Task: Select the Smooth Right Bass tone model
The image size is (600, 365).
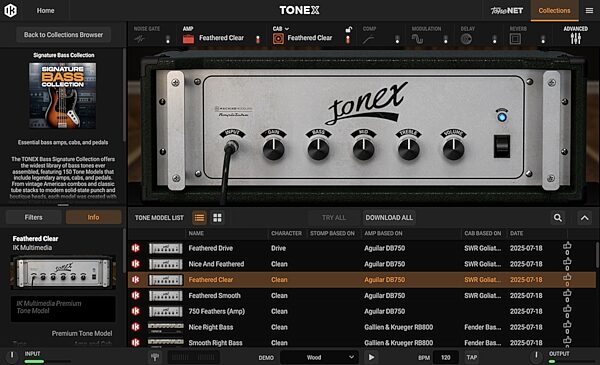Action: point(362,342)
